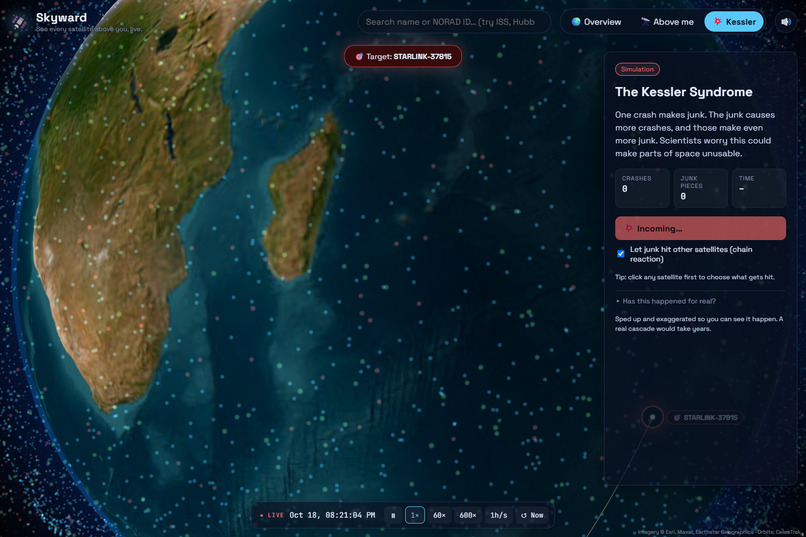Click the Target: STARLINK-37815 pill
Viewport: 806px width, 537px height.
[x=403, y=57]
